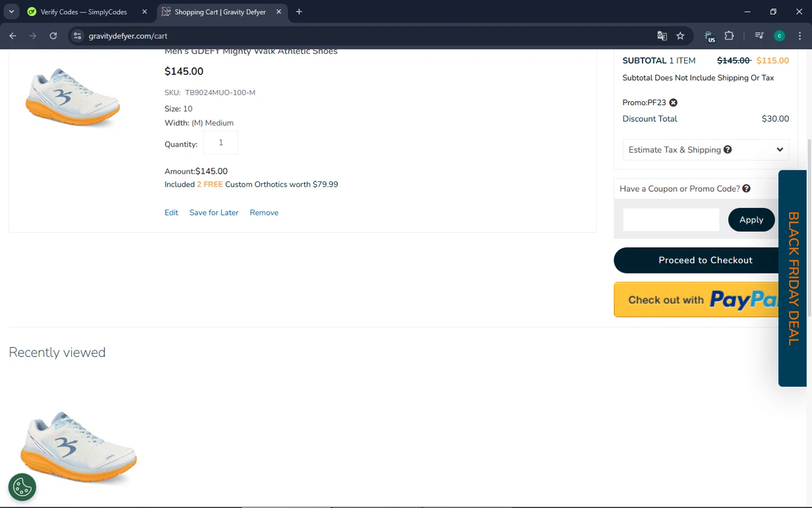
Task: Open the browser extensions puzzle icon
Action: 729,36
